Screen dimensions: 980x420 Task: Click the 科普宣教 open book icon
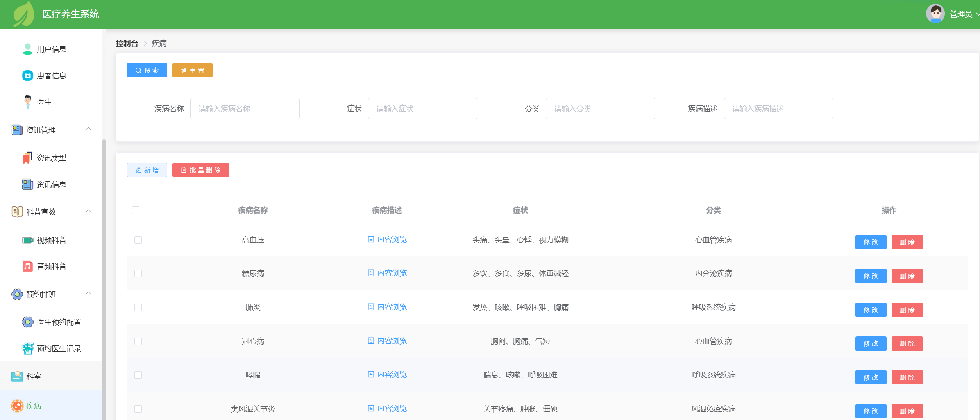tap(17, 212)
